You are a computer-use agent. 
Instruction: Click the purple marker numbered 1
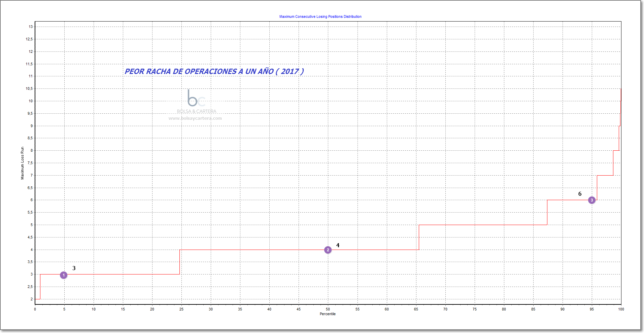64,275
